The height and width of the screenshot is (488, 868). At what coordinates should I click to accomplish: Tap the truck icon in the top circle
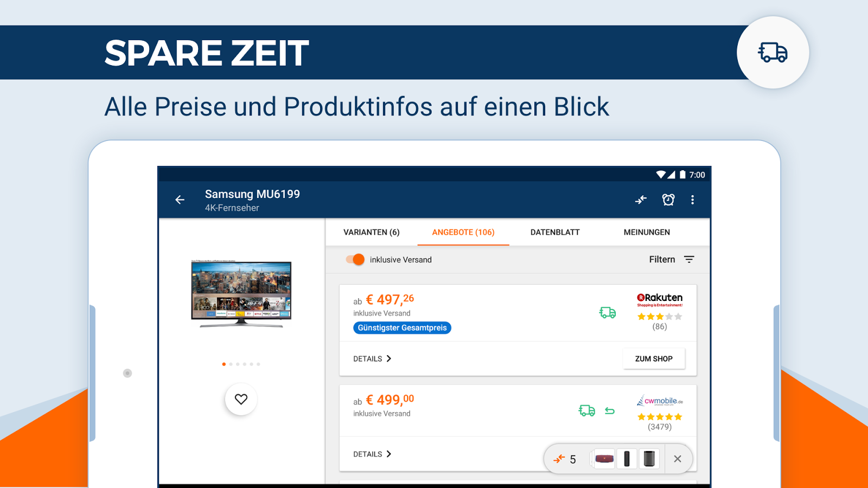pyautogui.click(x=773, y=53)
